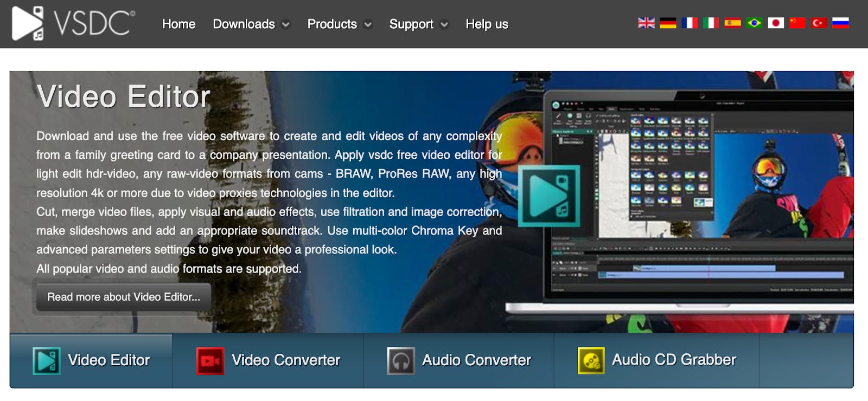Viewport: 868px width, 401px height.
Task: Expand the Support menu chevron
Action: click(x=444, y=25)
